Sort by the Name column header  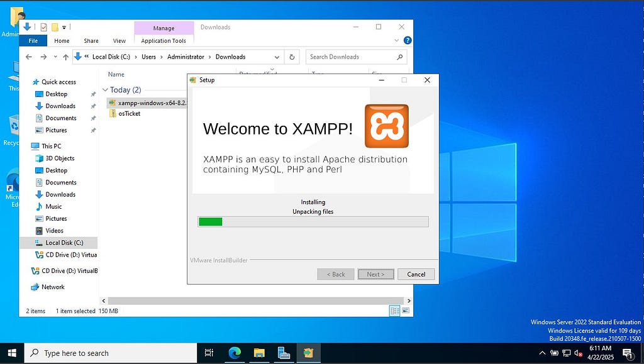pos(116,74)
